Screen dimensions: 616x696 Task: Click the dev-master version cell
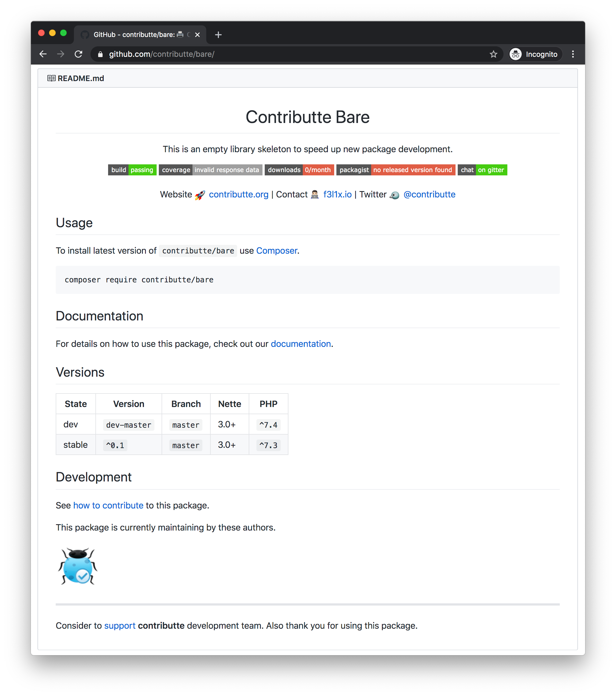[x=129, y=425]
